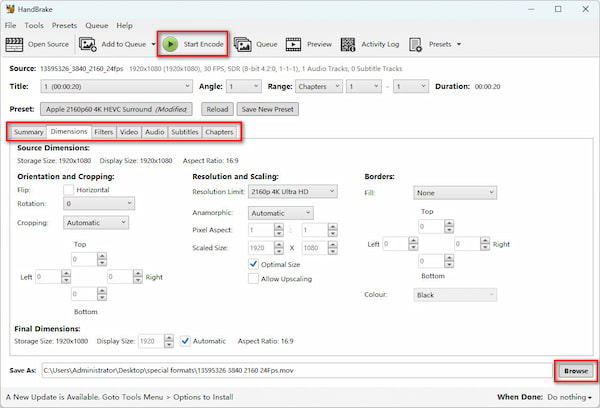The height and width of the screenshot is (408, 600).
Task: Open the Colour Black selector
Action: [455, 295]
